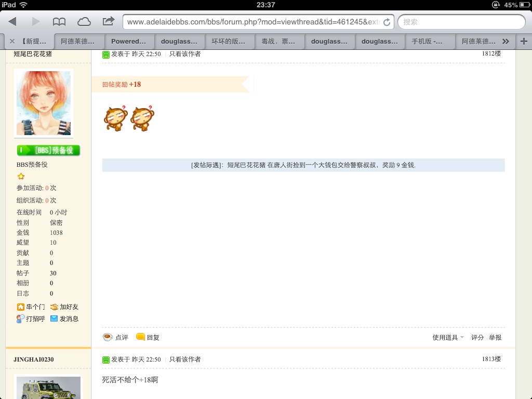Screen dimensions: 532x399
Task: Open iCloud tabs cloud icon
Action: click(84, 22)
